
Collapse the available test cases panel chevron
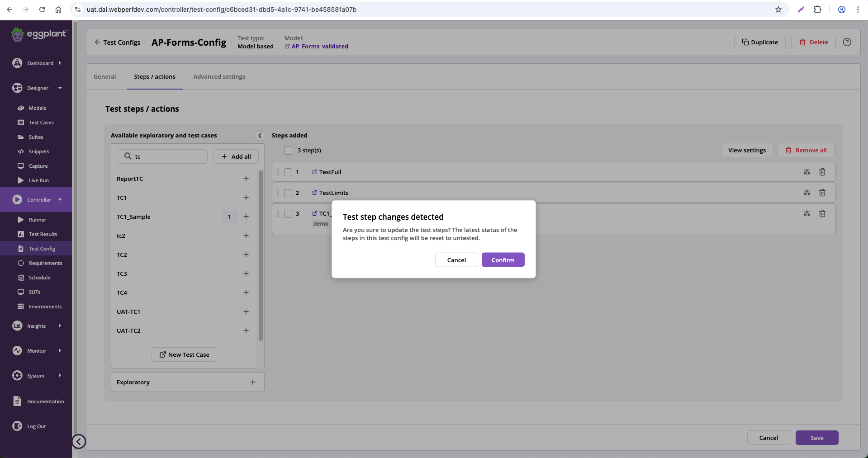[260, 136]
